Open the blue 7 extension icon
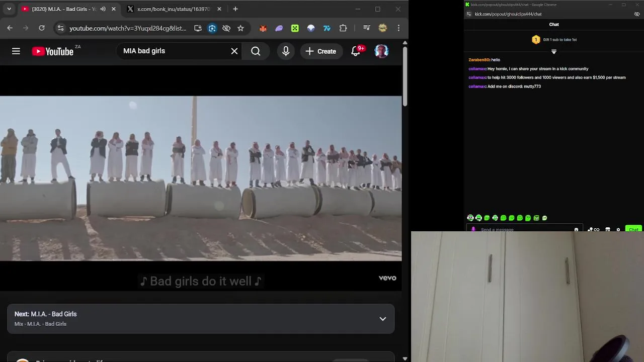Image resolution: width=644 pixels, height=362 pixels. pyautogui.click(x=327, y=28)
